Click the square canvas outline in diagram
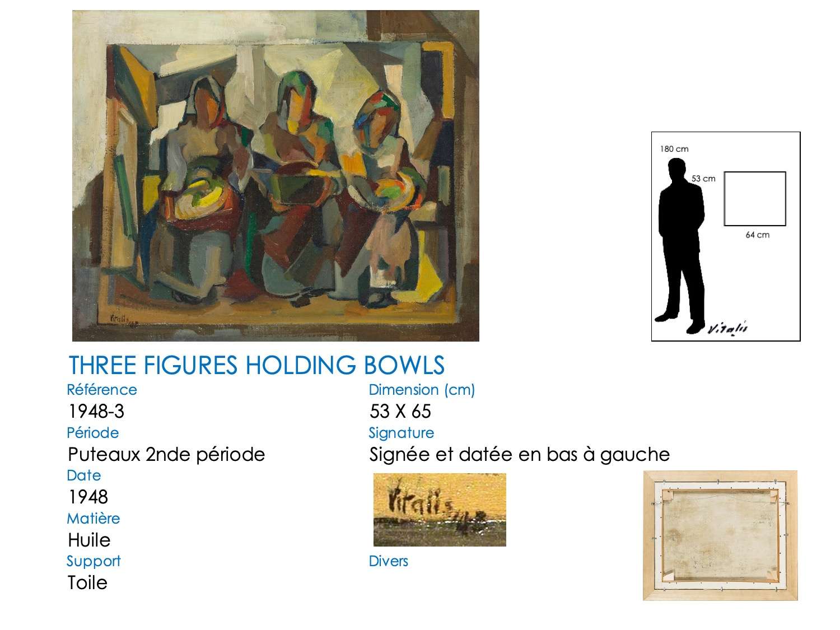Image resolution: width=840 pixels, height=630 pixels. click(x=755, y=199)
